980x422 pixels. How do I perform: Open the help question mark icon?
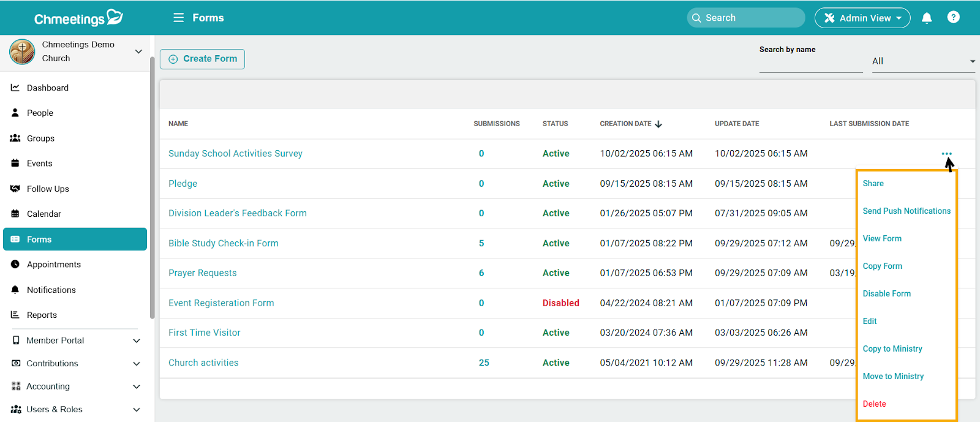pyautogui.click(x=953, y=17)
